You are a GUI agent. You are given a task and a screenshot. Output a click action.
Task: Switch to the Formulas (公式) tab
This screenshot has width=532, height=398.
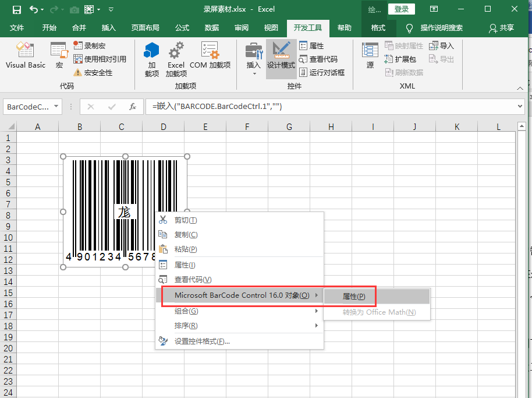point(182,28)
